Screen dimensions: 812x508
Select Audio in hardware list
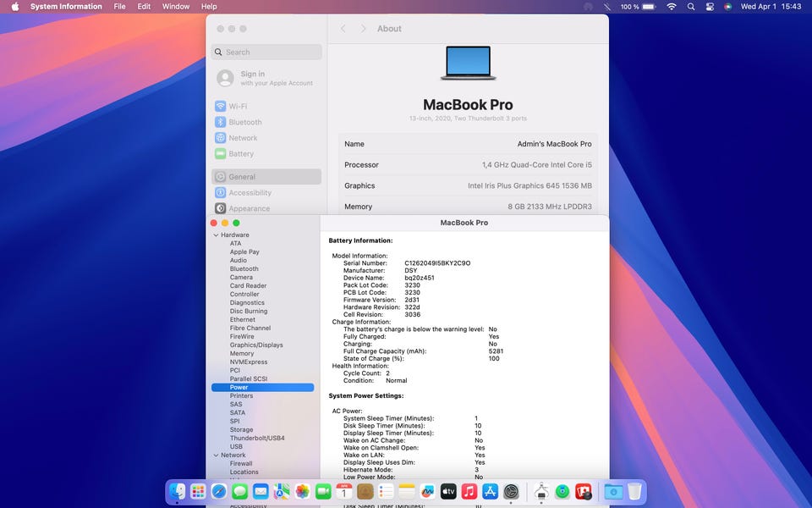(x=239, y=260)
